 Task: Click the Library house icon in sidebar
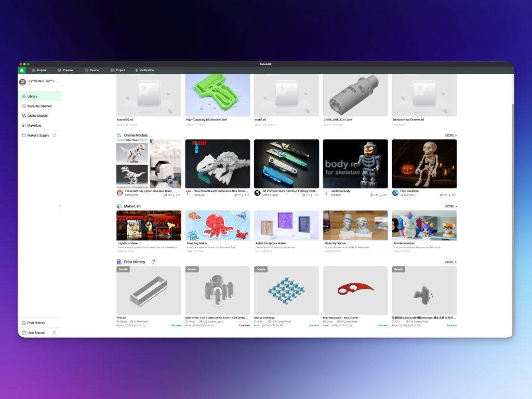(24, 97)
